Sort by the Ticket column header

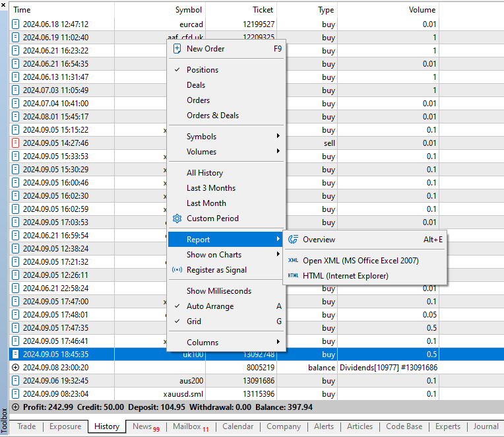263,10
